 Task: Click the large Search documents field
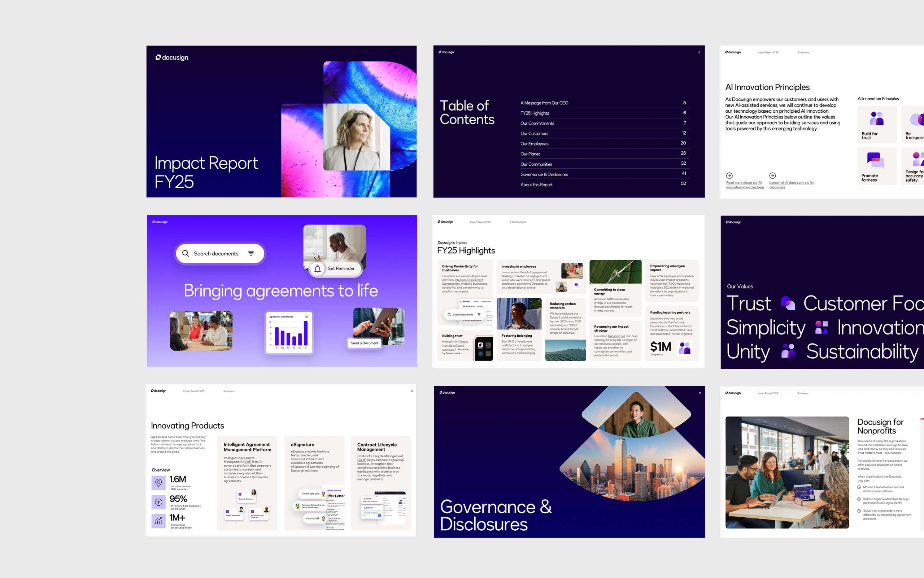220,254
